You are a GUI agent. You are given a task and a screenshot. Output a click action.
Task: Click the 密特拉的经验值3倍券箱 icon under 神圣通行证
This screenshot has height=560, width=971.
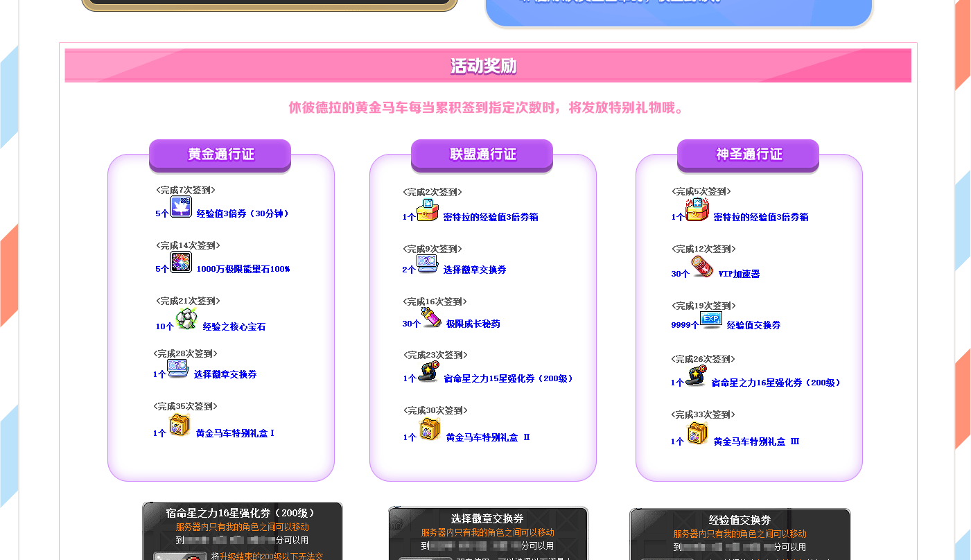[x=697, y=210]
